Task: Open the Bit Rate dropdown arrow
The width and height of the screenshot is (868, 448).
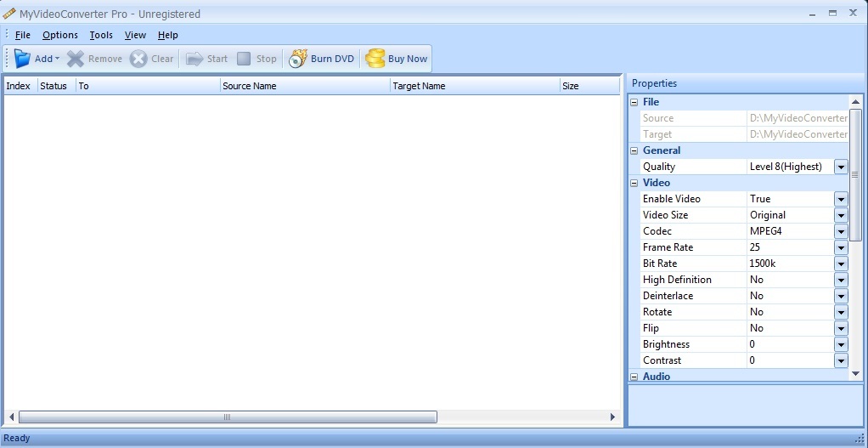Action: (x=841, y=264)
